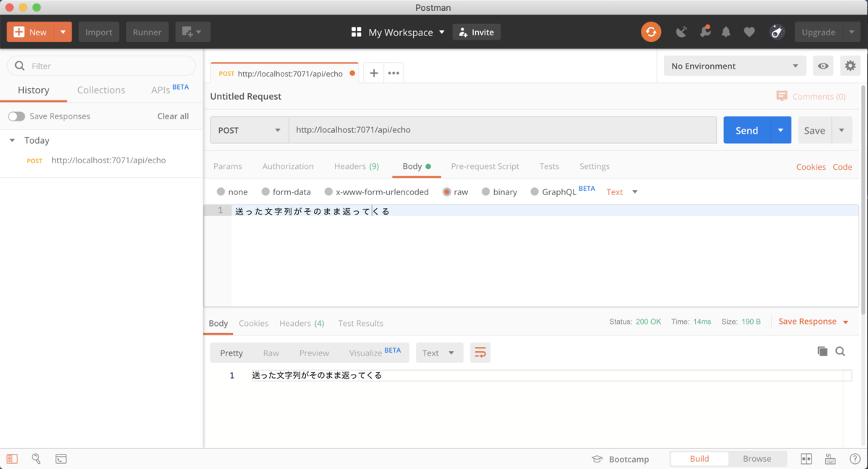Click the sync status icon

coord(651,32)
